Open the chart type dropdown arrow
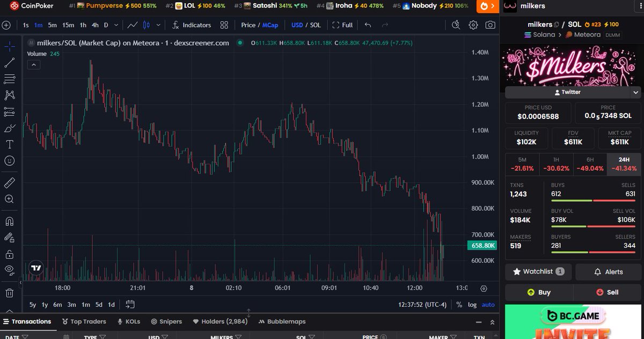The width and height of the screenshot is (644, 339). tap(158, 25)
